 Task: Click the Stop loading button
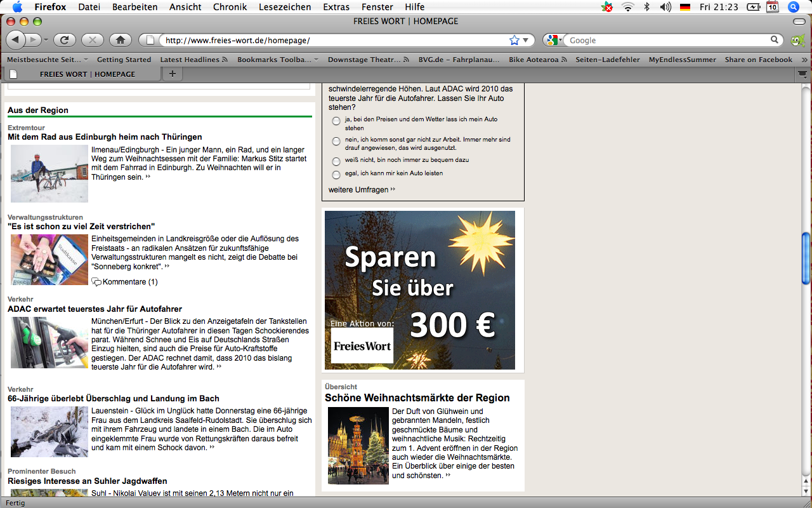click(93, 40)
